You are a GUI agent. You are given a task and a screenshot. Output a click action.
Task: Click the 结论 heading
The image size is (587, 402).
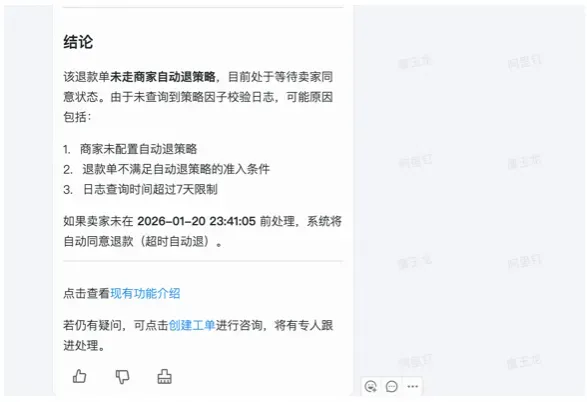(x=78, y=42)
